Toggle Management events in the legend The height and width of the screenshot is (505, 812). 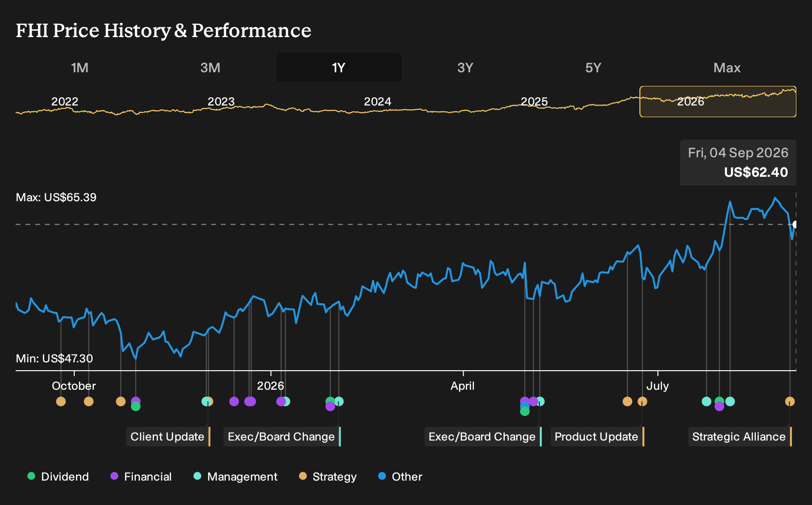point(235,477)
